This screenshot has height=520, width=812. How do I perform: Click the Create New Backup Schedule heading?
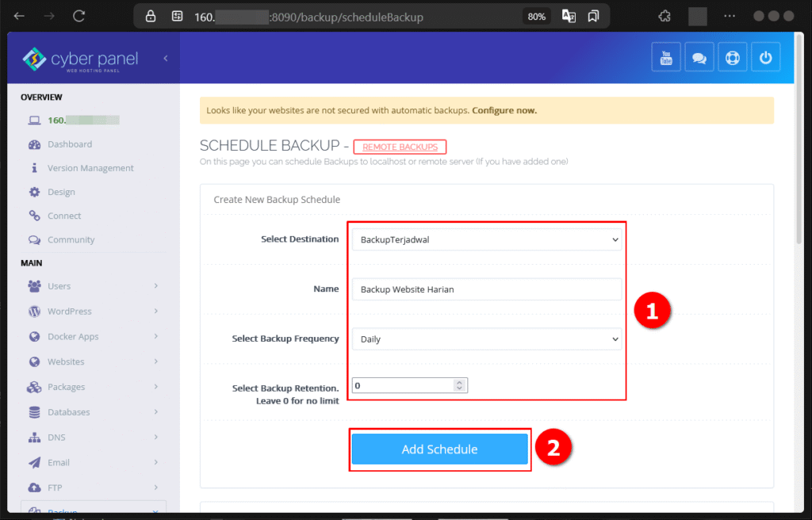pyautogui.click(x=277, y=200)
